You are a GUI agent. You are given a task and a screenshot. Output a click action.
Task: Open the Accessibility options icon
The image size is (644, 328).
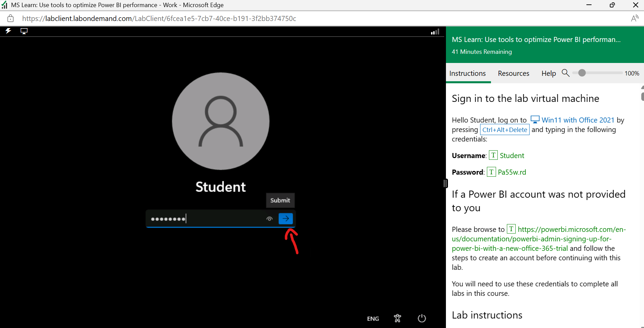(x=398, y=318)
